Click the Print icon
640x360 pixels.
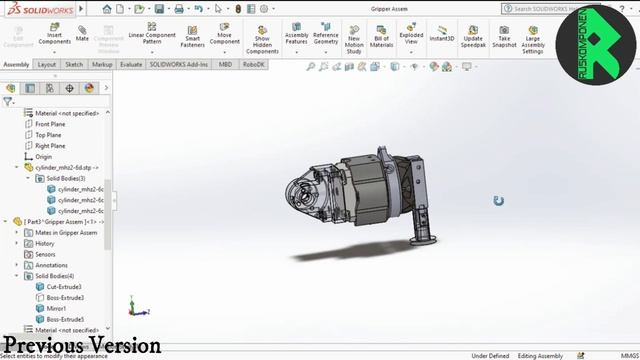[x=179, y=9]
